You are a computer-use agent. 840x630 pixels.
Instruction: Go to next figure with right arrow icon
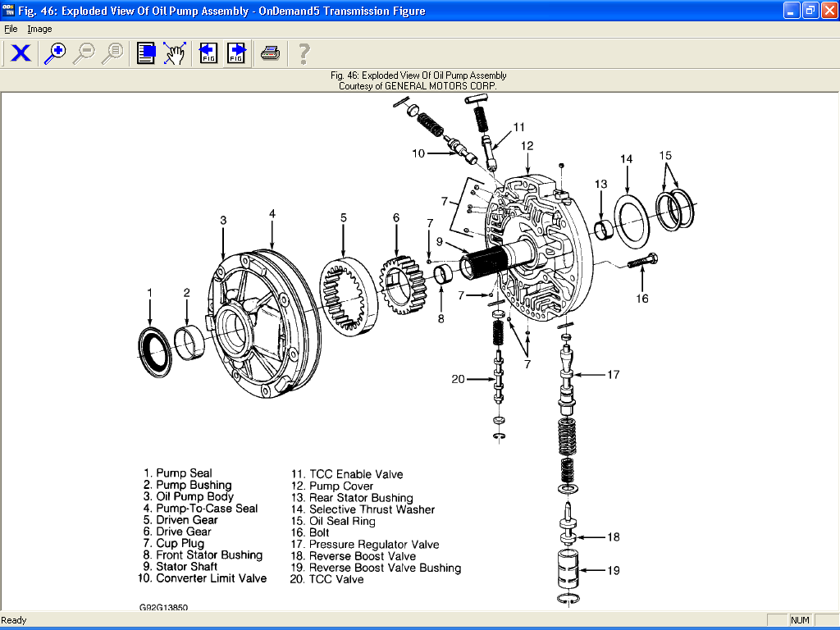(236, 53)
